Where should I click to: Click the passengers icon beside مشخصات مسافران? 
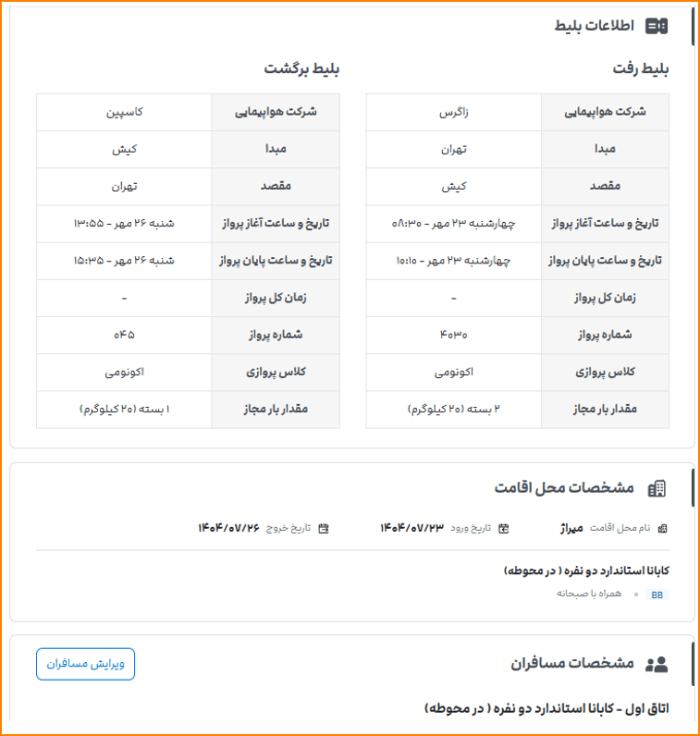(x=657, y=664)
